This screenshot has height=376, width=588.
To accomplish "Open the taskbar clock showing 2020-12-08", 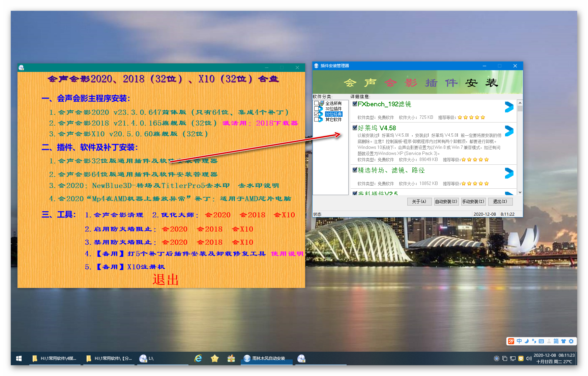I will tap(554, 358).
